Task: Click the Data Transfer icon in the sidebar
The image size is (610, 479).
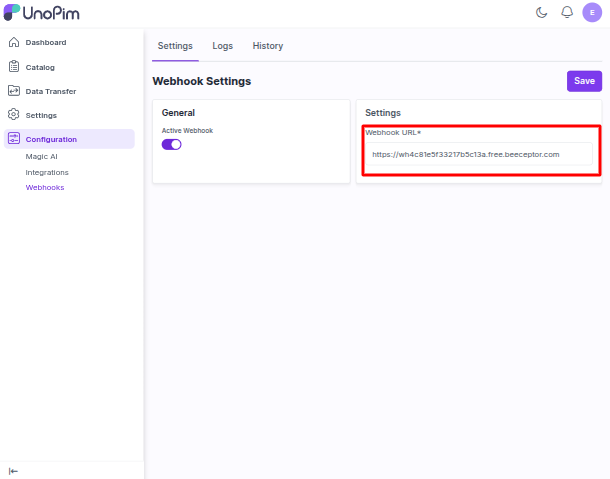Action: pos(14,91)
